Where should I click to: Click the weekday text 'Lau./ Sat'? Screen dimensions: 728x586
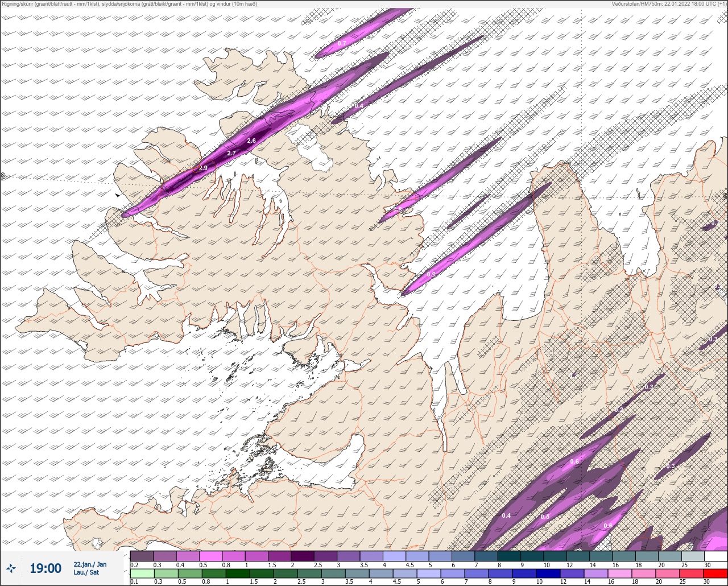coord(86,573)
